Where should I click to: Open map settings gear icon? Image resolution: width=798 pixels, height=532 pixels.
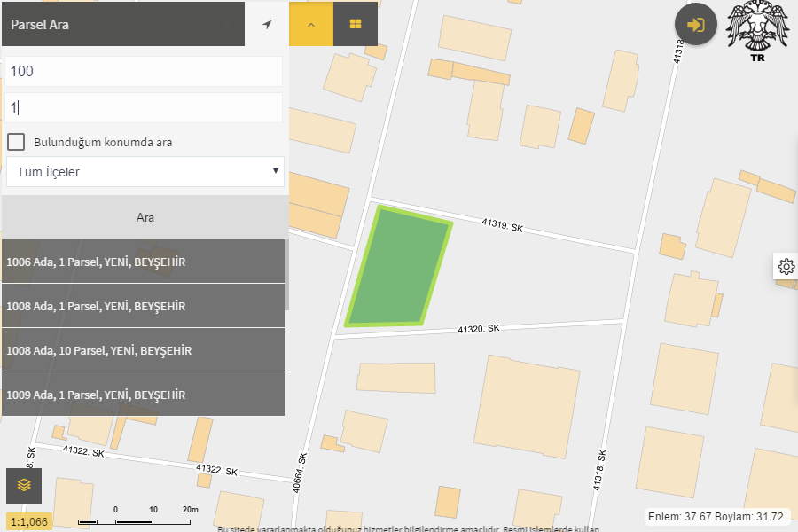tap(786, 266)
